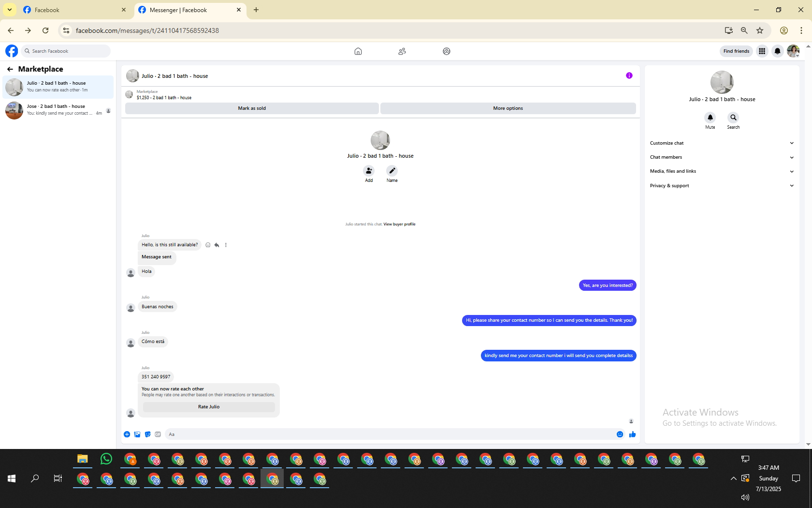Open the account profile picture menu
812x508 pixels.
point(793,51)
